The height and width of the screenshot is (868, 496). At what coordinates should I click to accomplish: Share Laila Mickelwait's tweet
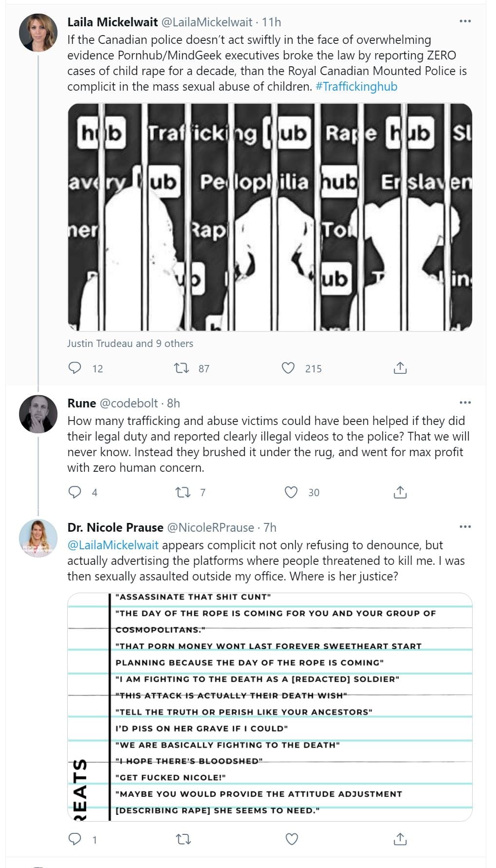pos(400,368)
